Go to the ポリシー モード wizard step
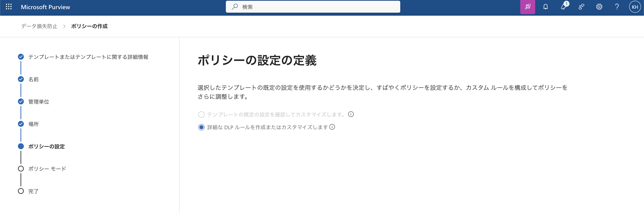This screenshot has width=644, height=213. click(x=47, y=169)
